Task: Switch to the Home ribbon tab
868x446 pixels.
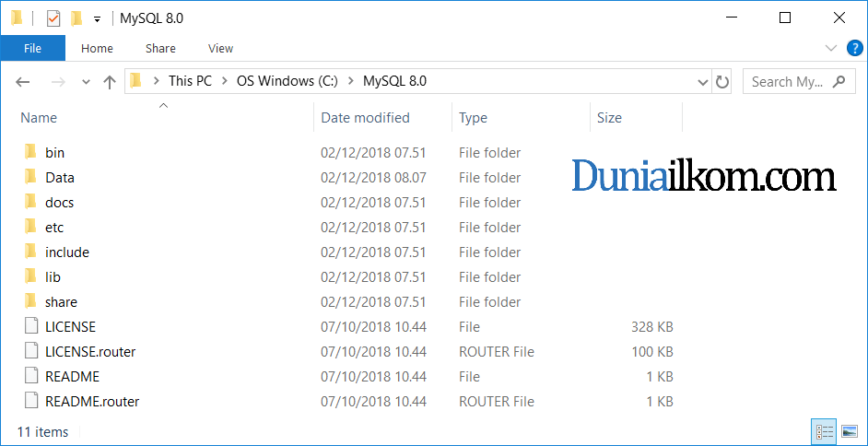Action: pos(97,48)
